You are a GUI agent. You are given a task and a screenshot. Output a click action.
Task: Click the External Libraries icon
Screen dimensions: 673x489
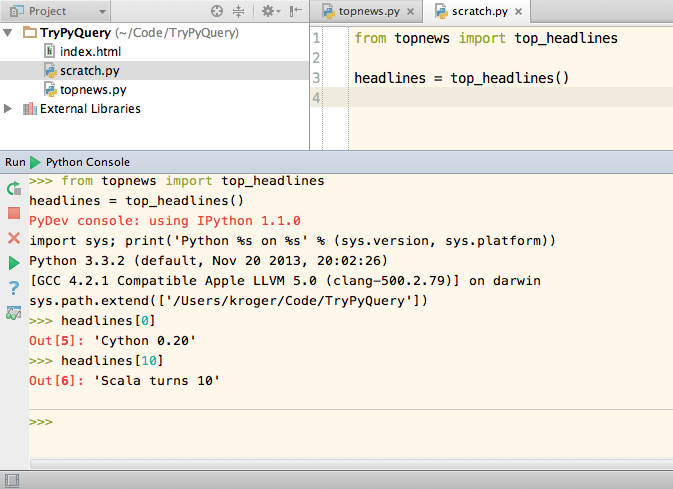30,109
